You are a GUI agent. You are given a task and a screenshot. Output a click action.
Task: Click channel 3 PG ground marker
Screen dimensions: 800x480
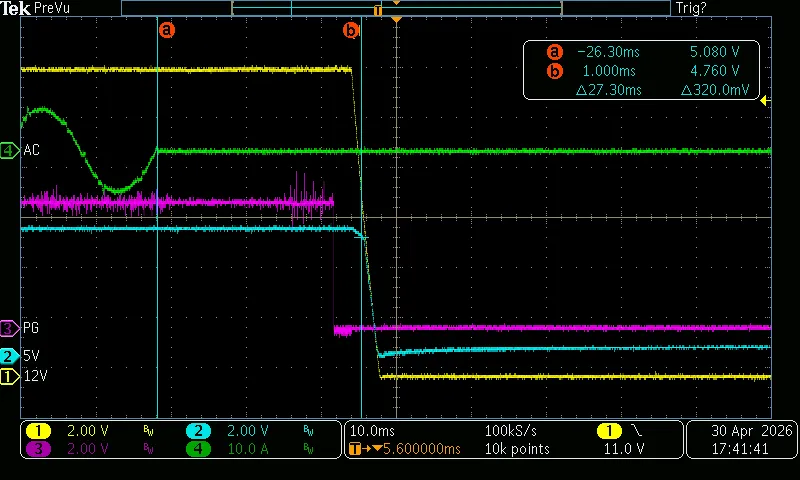tap(9, 328)
